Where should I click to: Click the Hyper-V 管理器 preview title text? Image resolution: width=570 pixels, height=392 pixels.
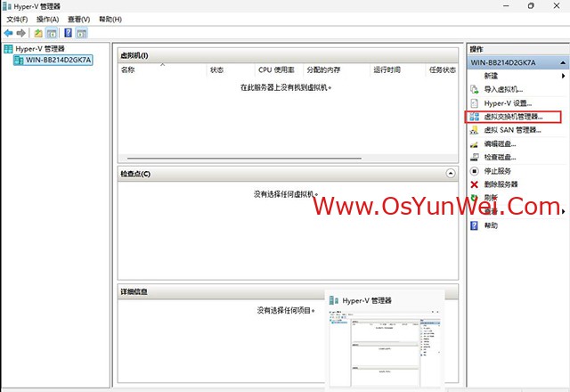(367, 301)
